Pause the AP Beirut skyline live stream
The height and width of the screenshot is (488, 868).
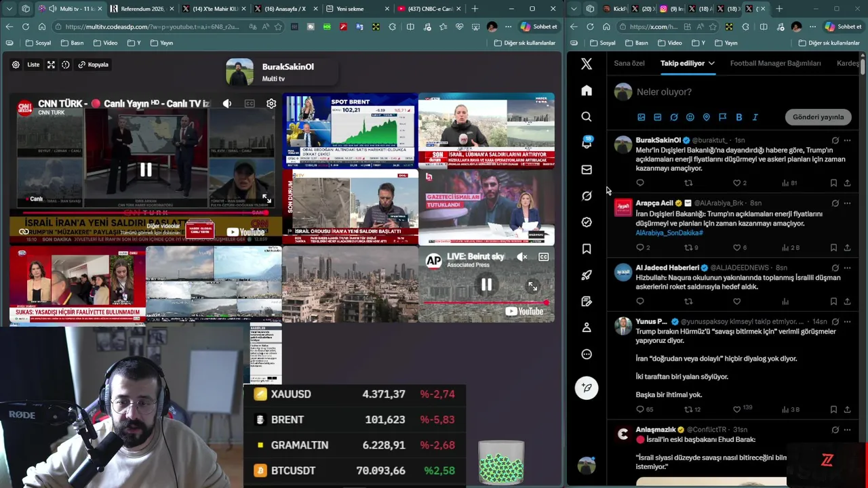[x=486, y=285]
